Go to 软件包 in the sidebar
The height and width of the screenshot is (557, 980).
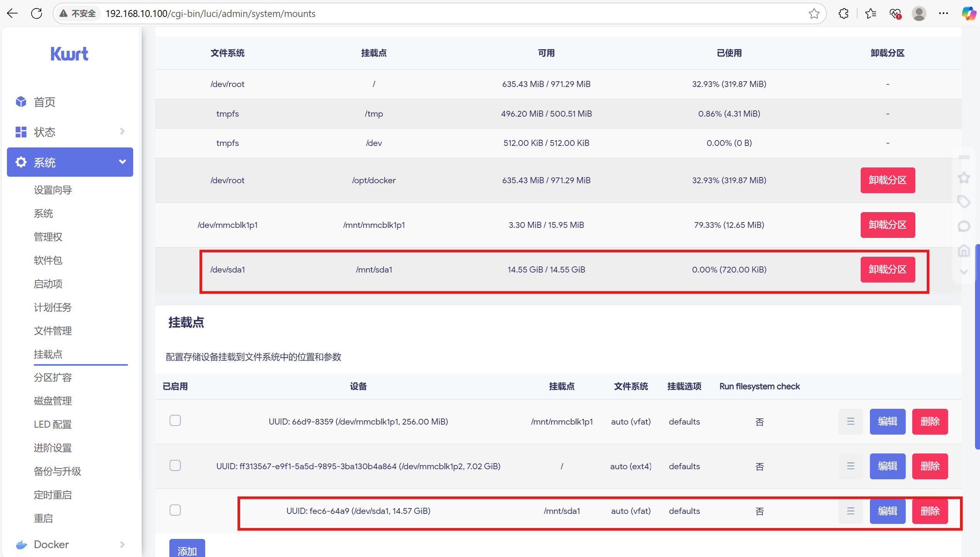[48, 260]
